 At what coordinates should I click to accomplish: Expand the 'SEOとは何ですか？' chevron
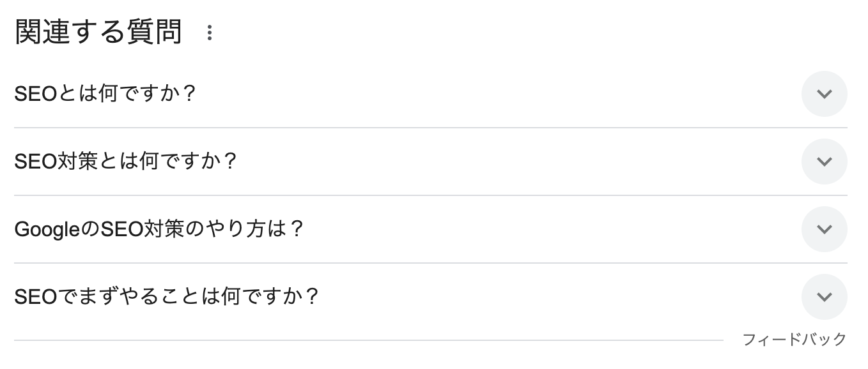coord(824,94)
